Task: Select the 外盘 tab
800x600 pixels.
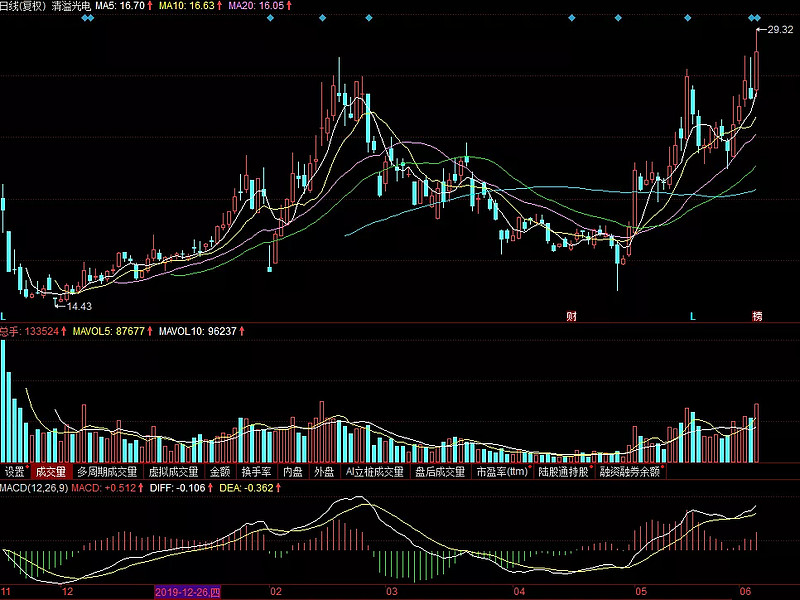Action: [324, 471]
